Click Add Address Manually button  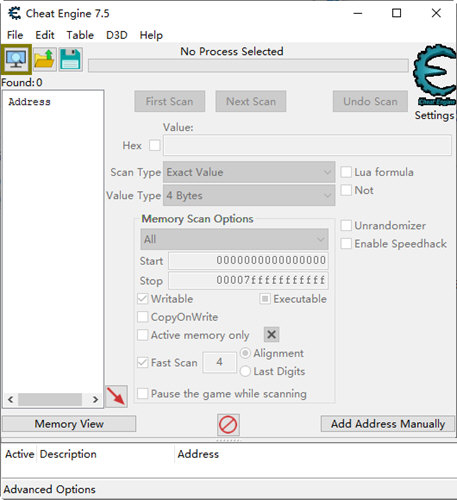tap(388, 424)
